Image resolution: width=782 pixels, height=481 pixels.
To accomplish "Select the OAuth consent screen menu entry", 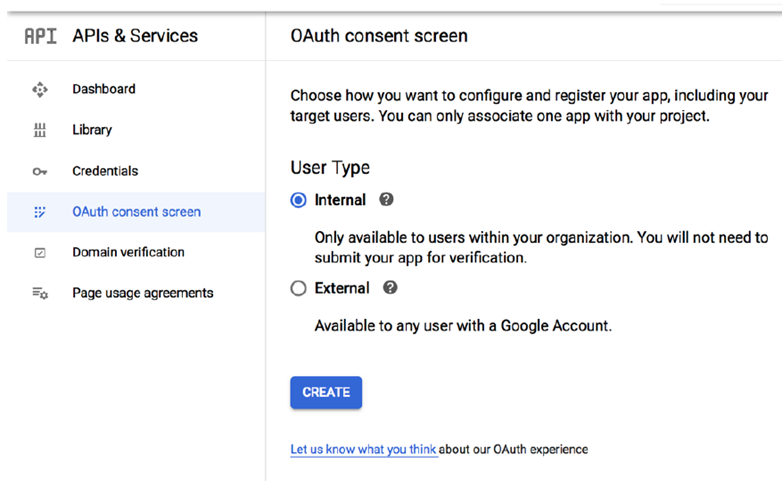I will click(136, 212).
